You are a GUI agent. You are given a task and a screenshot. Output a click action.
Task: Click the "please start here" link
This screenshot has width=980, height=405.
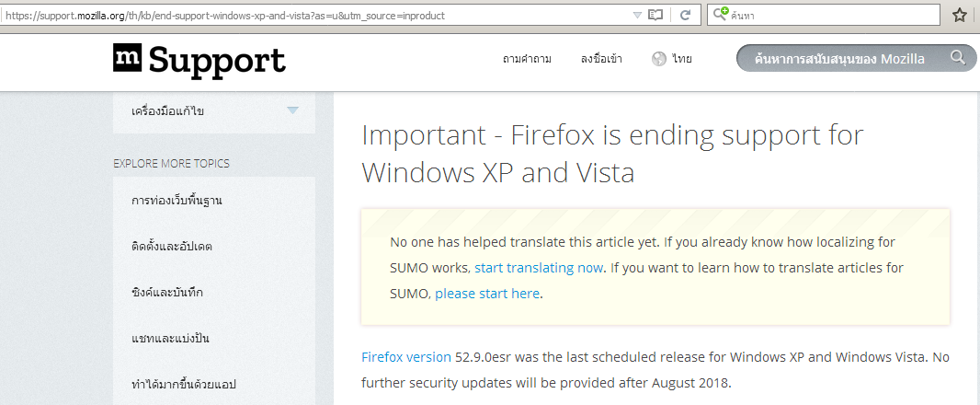pyautogui.click(x=487, y=294)
